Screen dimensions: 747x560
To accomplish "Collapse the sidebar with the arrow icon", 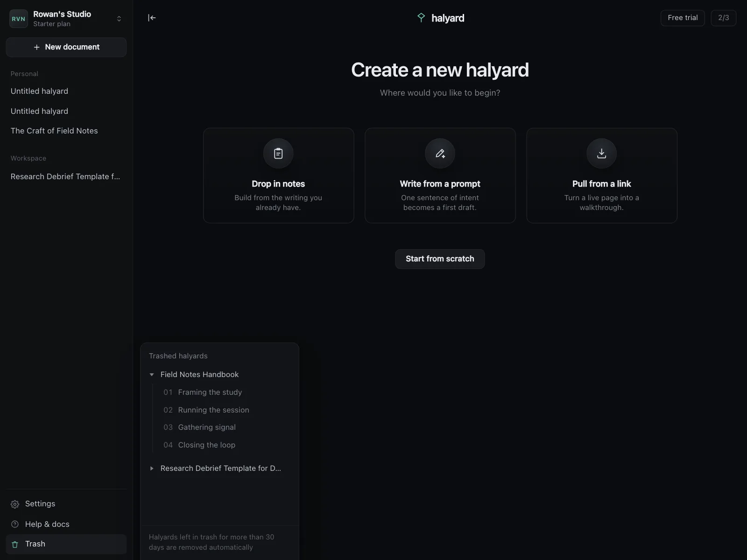I will (152, 18).
